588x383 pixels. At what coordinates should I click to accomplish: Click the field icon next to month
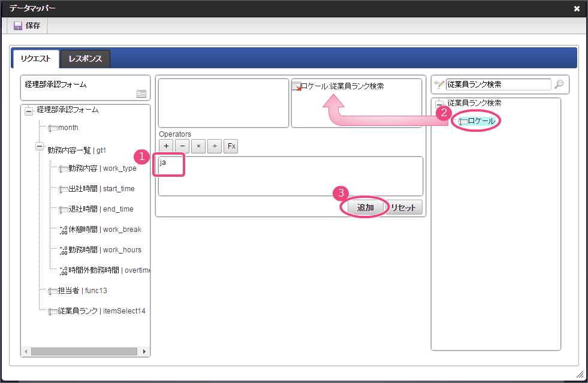click(x=53, y=128)
